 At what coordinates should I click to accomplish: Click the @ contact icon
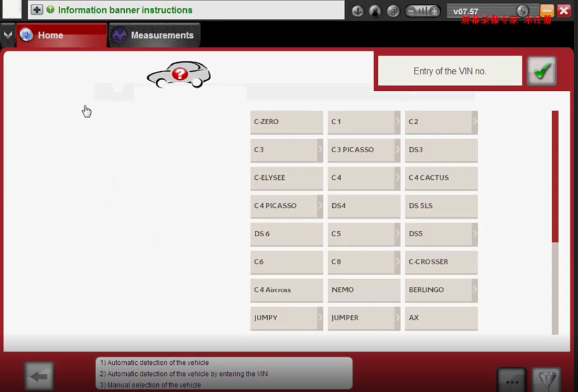point(393,11)
